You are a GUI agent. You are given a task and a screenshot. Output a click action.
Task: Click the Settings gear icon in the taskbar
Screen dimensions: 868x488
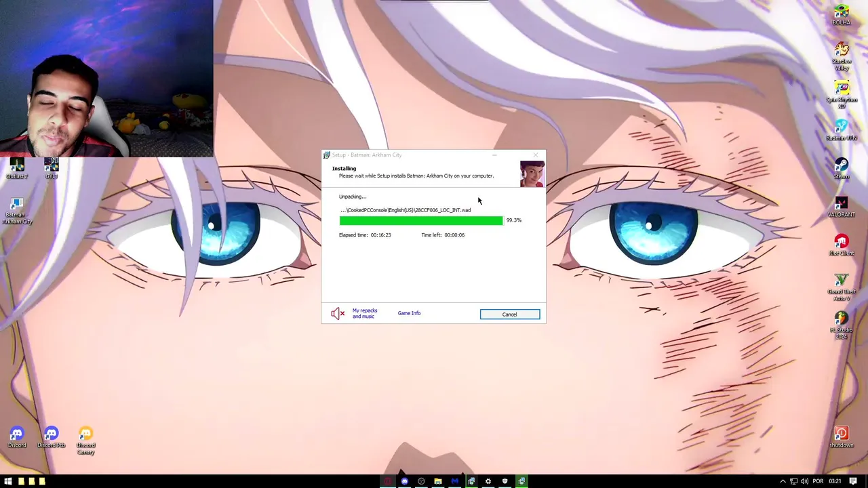point(488,481)
